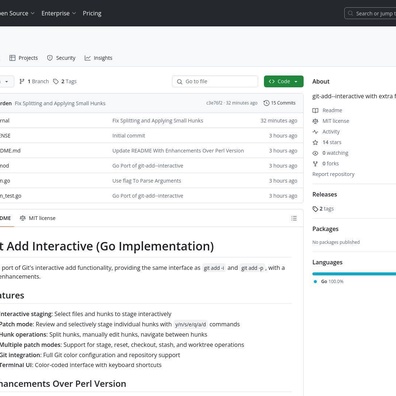Click the Go Implementation README heading

107,246
